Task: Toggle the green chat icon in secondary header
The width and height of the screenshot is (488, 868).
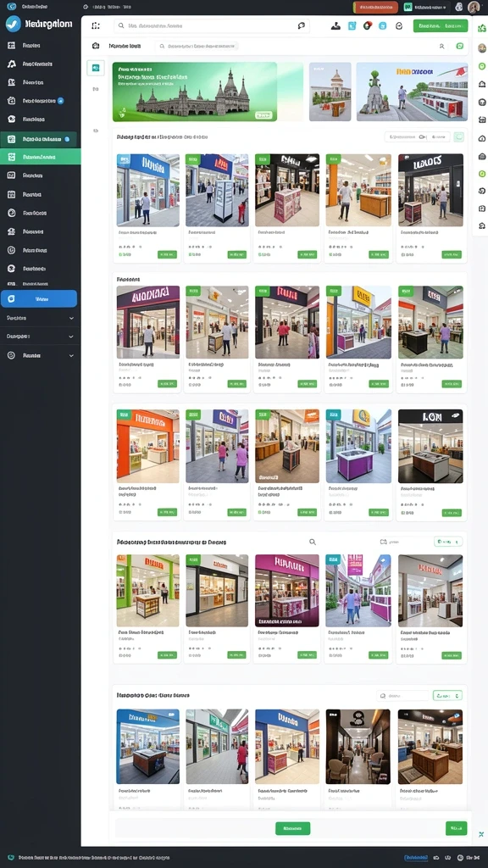Action: point(459,47)
